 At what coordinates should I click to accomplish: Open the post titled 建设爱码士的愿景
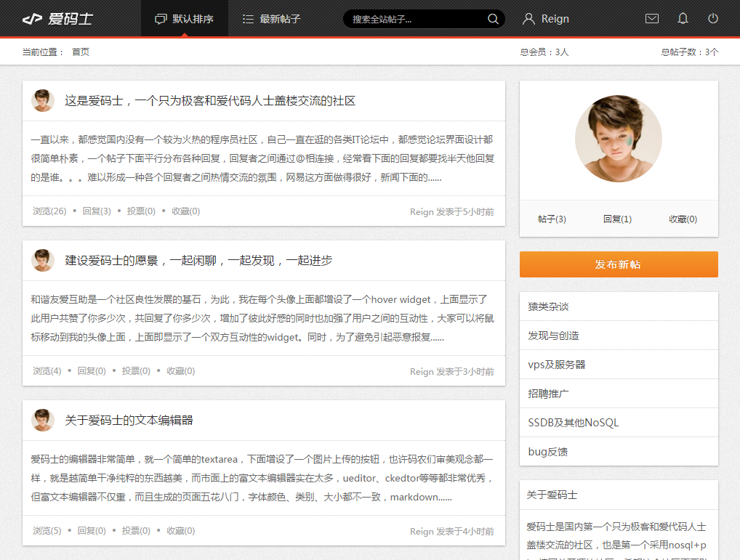pos(198,260)
